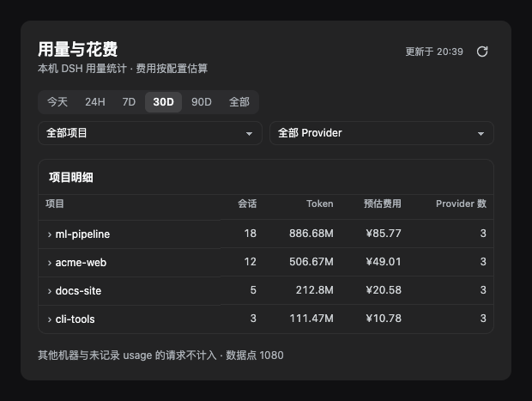Click the cli-tools project name
The image size is (532, 401).
click(75, 319)
